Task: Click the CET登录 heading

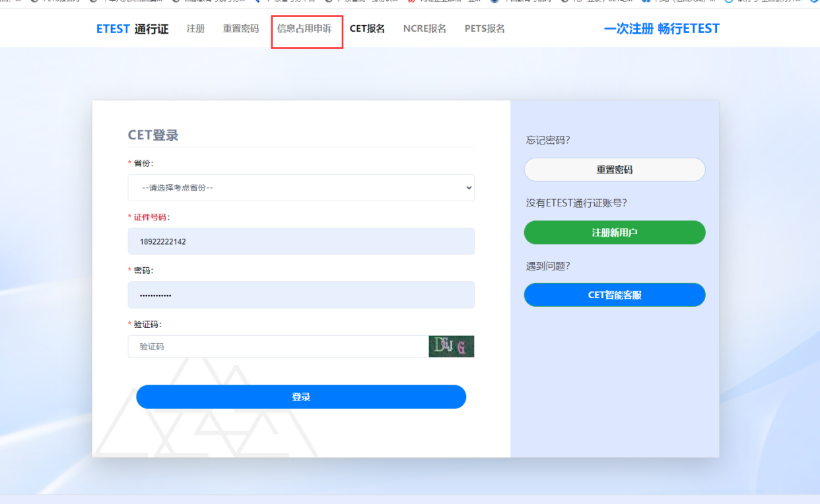Action: (x=153, y=135)
